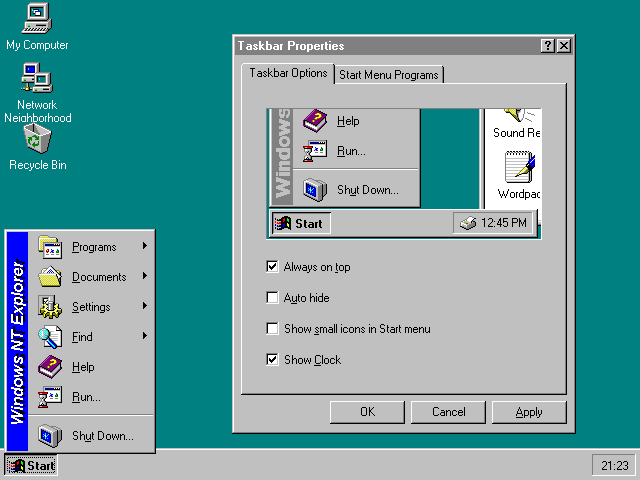640x480 pixels.
Task: Expand the Find submenu arrow
Action: (x=144, y=336)
